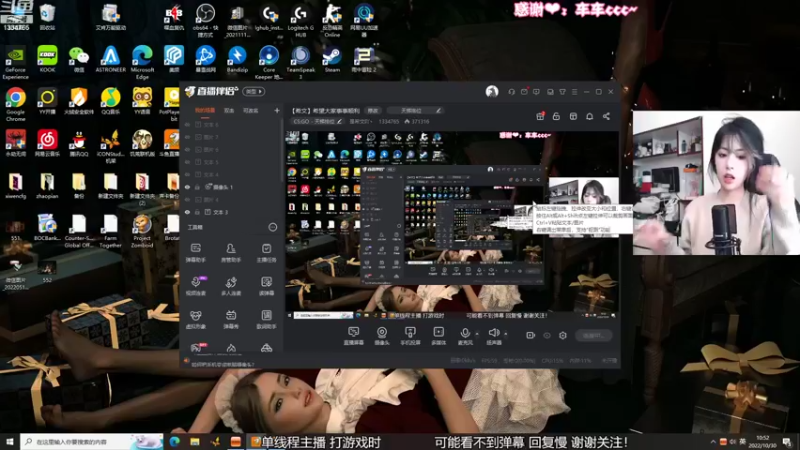Toggle the lock on 摄像头 1 source
The height and width of the screenshot is (450, 800).
(x=197, y=187)
